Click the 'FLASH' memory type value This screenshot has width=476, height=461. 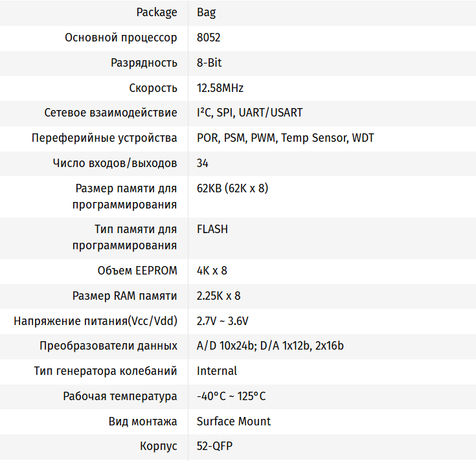tap(212, 229)
